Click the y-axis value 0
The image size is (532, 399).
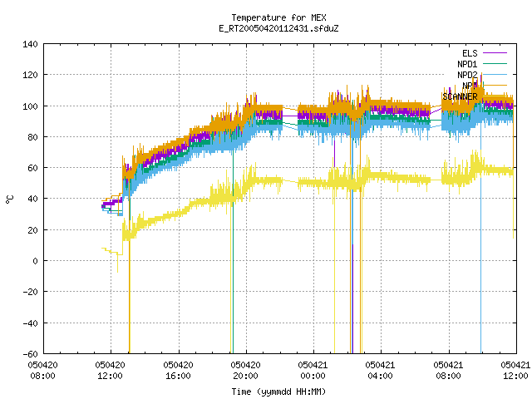point(35,261)
